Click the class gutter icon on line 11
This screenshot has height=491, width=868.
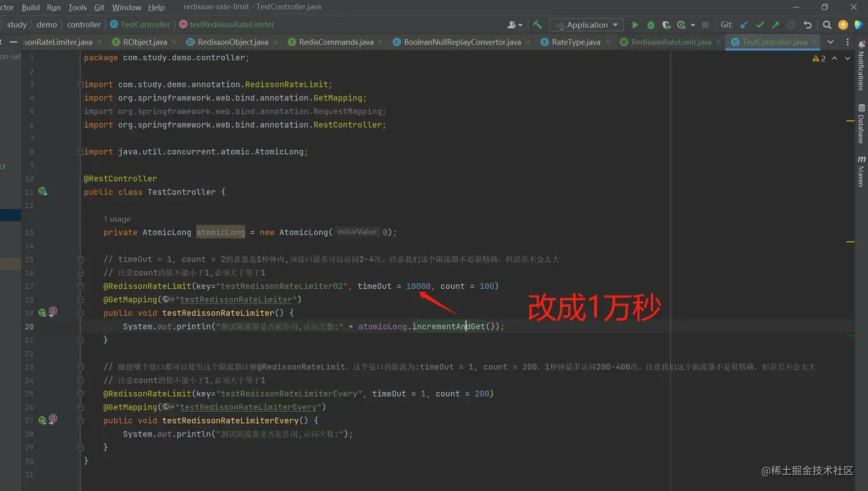[42, 192]
